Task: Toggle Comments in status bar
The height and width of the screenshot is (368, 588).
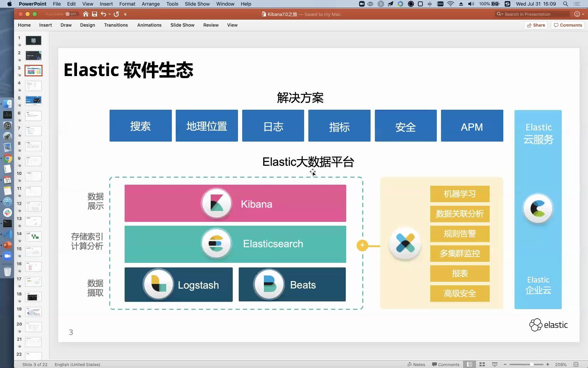Action: click(446, 364)
